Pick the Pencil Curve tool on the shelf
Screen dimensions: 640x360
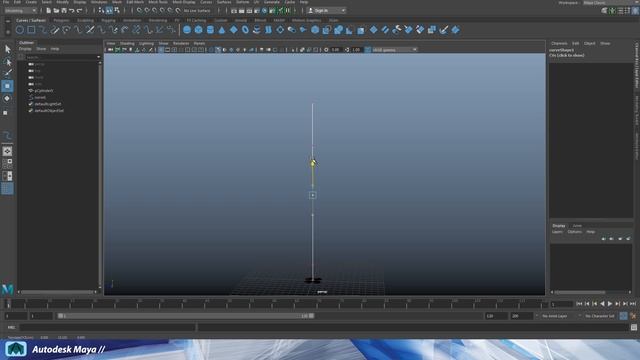click(55, 30)
